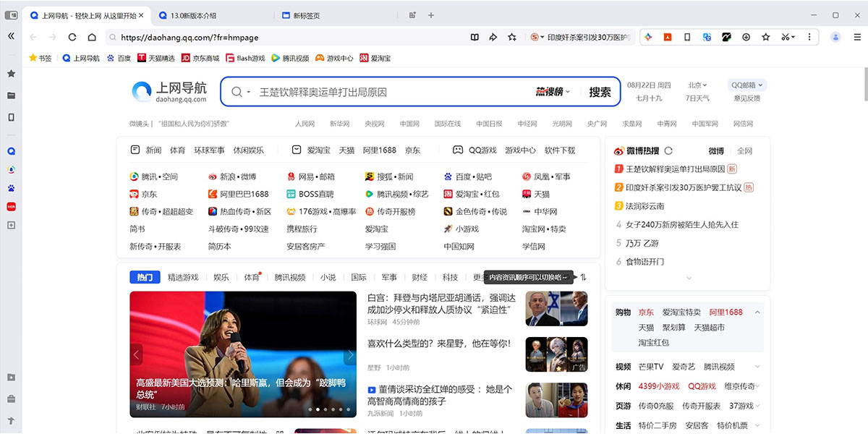Open the translate icon in the address bar toolbar
Viewport: 868px width, 434px height.
[x=706, y=37]
